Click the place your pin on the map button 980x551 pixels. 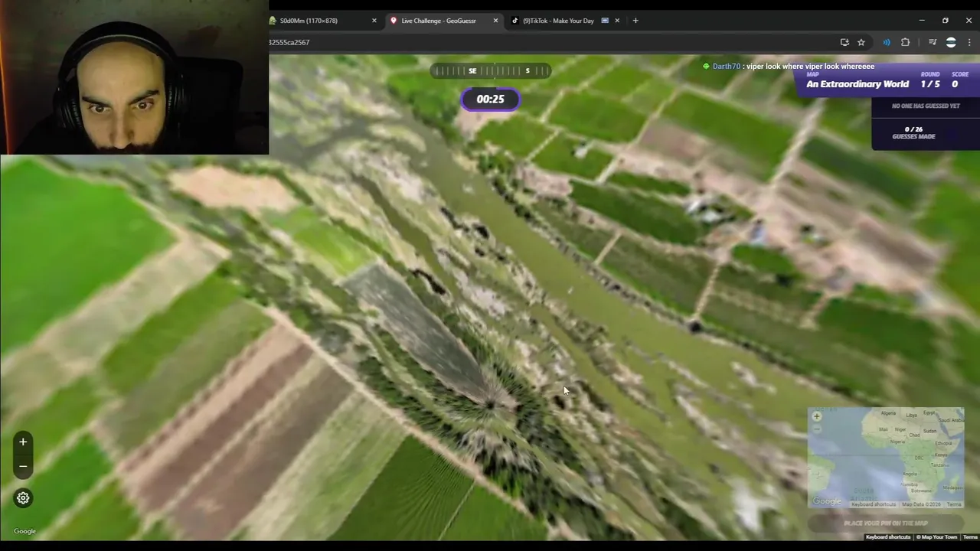(x=886, y=523)
